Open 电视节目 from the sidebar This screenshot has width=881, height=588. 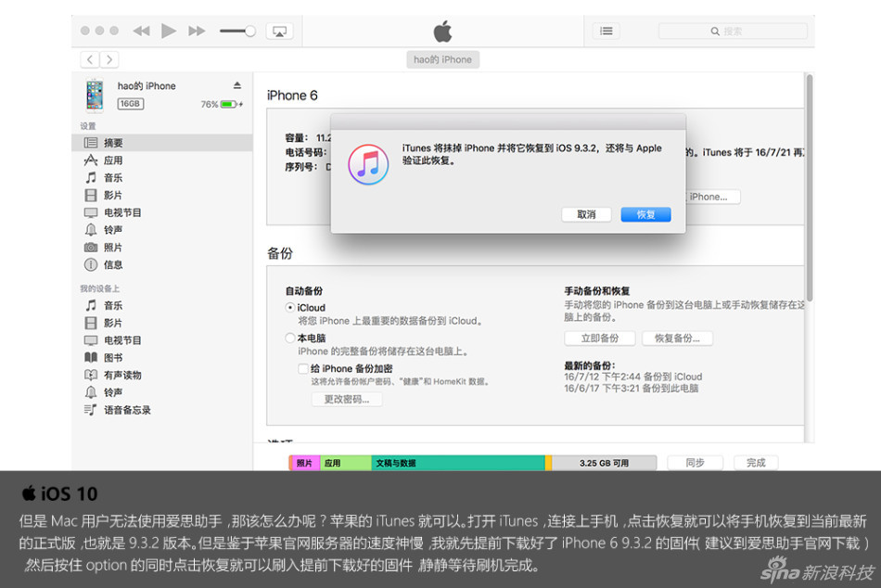pyautogui.click(x=125, y=212)
